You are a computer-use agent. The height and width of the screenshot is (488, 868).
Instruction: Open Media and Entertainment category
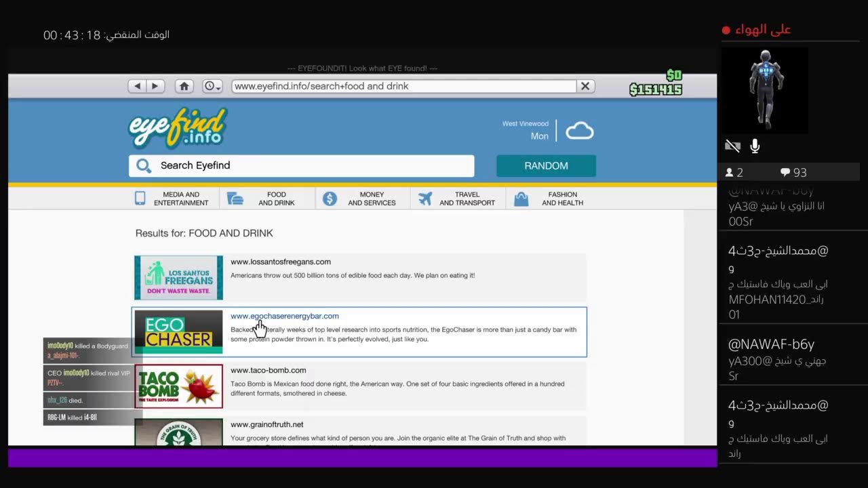point(174,199)
